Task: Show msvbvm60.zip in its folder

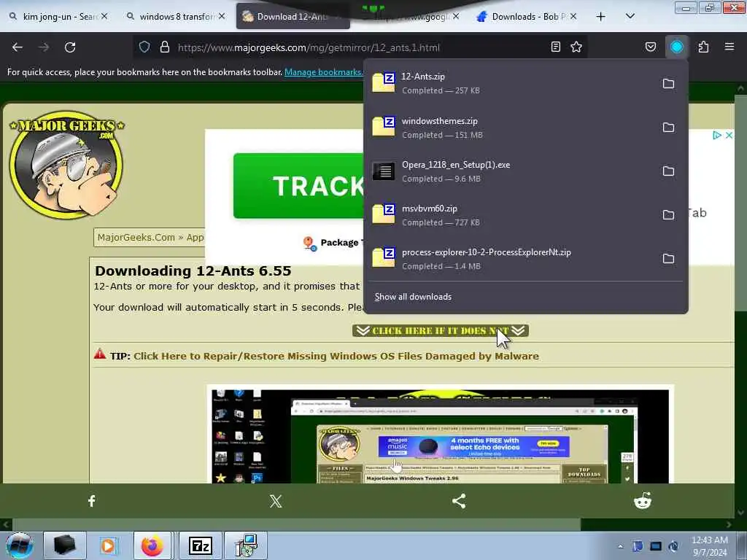Action: point(668,215)
